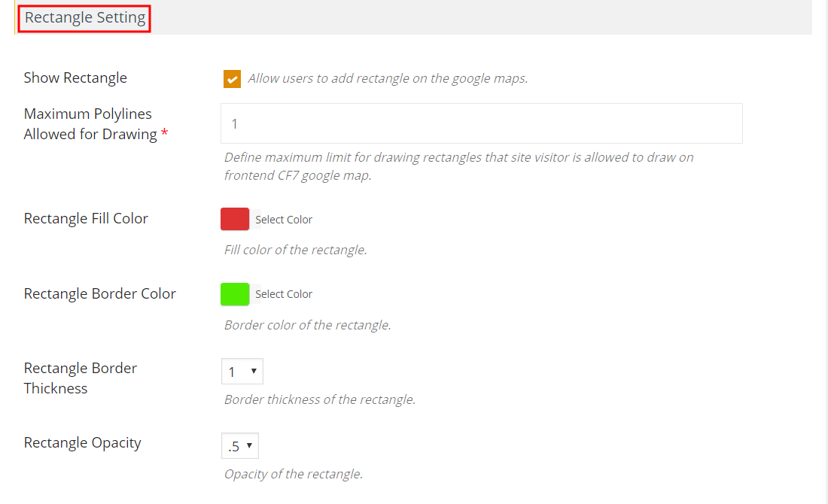Click the "Fill color of the rectangle" description
This screenshot has height=504, width=828.
[x=295, y=250]
